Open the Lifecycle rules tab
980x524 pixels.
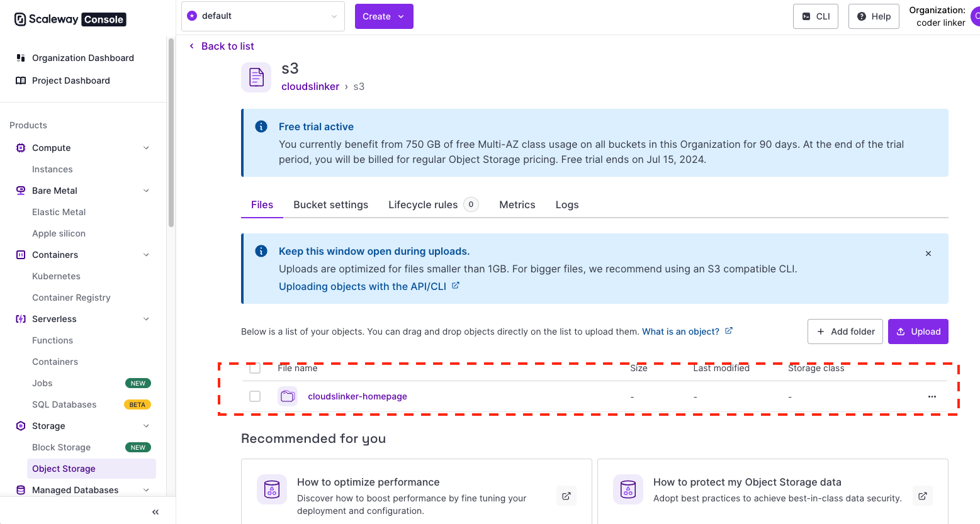[x=433, y=204]
